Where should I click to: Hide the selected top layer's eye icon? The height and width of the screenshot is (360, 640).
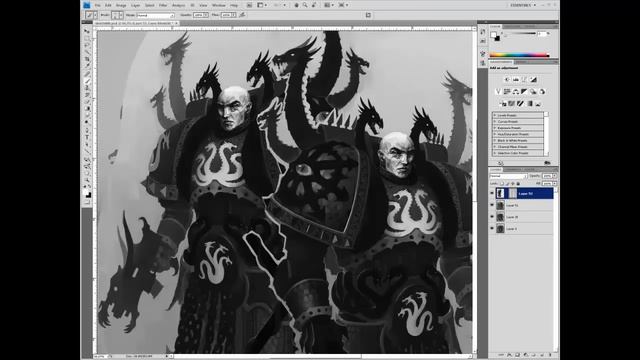[x=492, y=193]
